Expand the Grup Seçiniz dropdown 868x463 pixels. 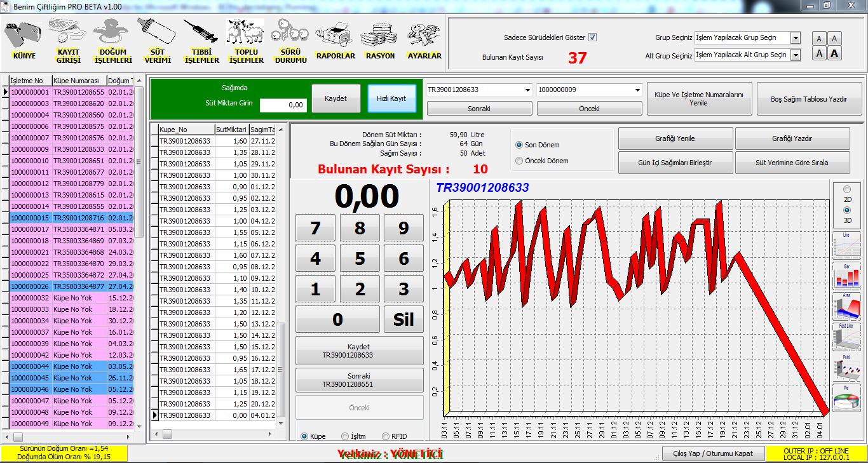(796, 38)
